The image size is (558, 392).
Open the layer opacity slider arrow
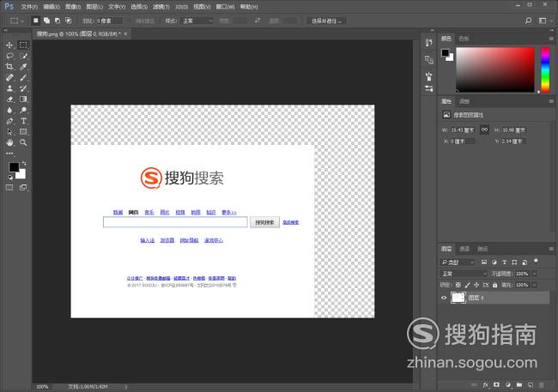[x=535, y=274]
